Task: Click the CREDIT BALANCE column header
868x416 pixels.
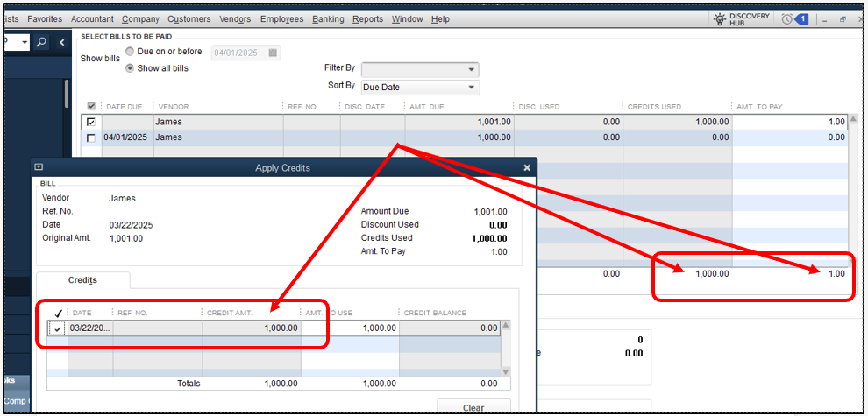Action: (435, 314)
